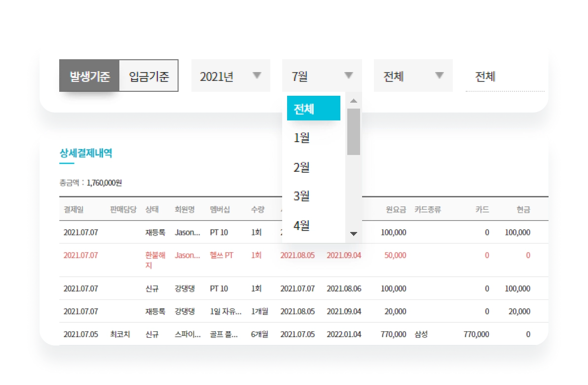Choose 3월 from the month list

pos(301,196)
